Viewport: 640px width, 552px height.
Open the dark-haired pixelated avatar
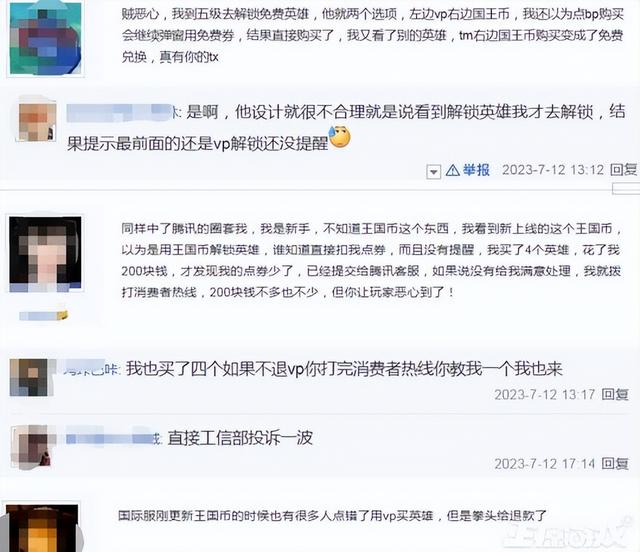(x=45, y=253)
